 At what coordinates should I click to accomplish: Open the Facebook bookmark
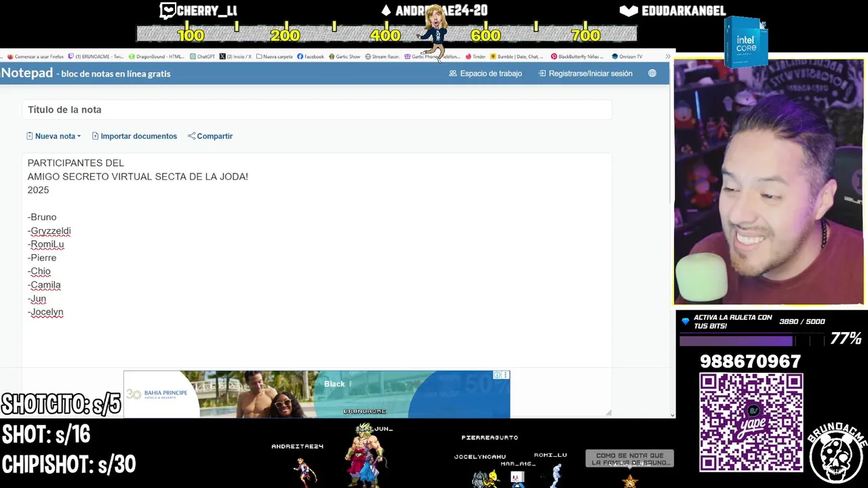[x=311, y=57]
